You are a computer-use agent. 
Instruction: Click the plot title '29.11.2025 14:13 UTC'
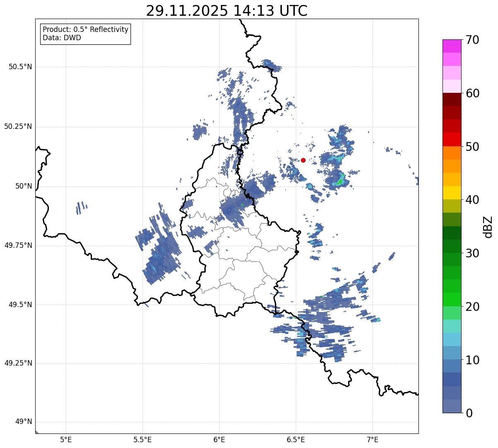point(227,11)
